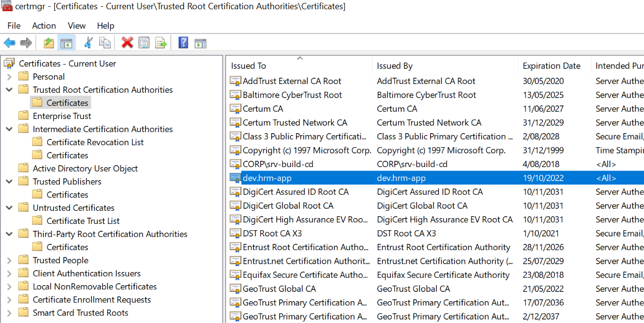Select DigiCert High Assurance EV Root CA row
The width and height of the screenshot is (644, 323).
point(435,220)
